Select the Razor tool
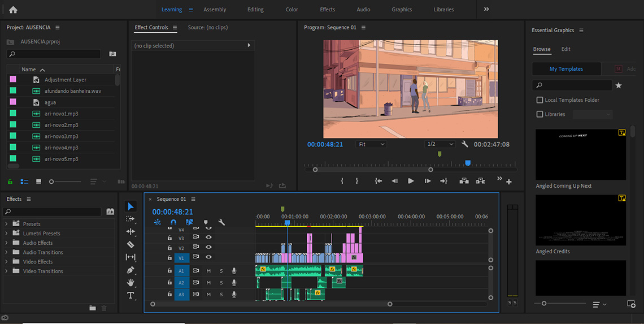 tap(130, 245)
